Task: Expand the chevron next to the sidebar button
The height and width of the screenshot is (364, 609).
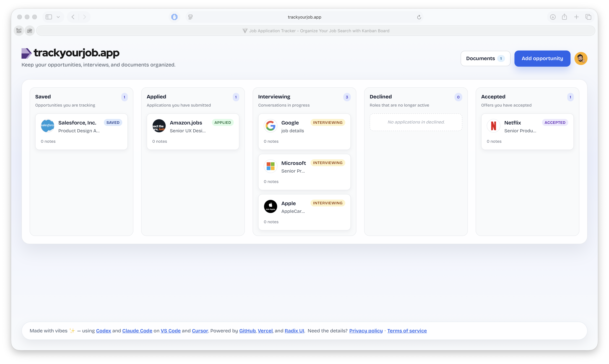Action: 58,17
